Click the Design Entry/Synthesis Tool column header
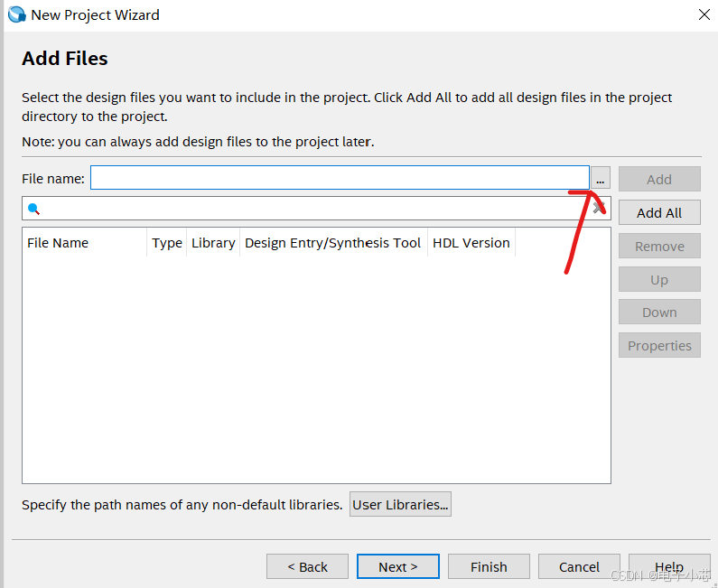Viewport: 718px width, 588px height. pyautogui.click(x=333, y=243)
